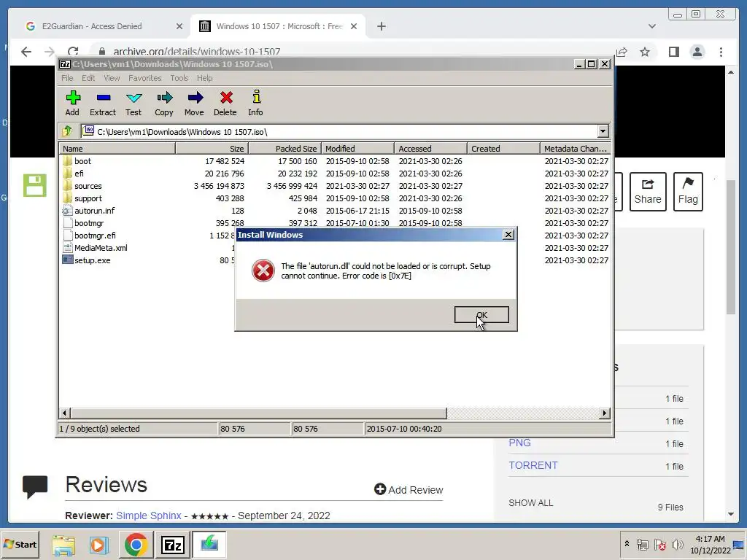Go up one folder level in 7-Zip
Viewport: 747px width, 560px height.
[67, 131]
